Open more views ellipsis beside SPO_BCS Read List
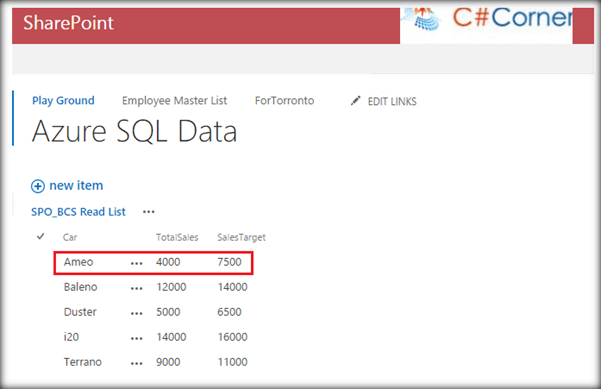This screenshot has width=601, height=389. 149,212
